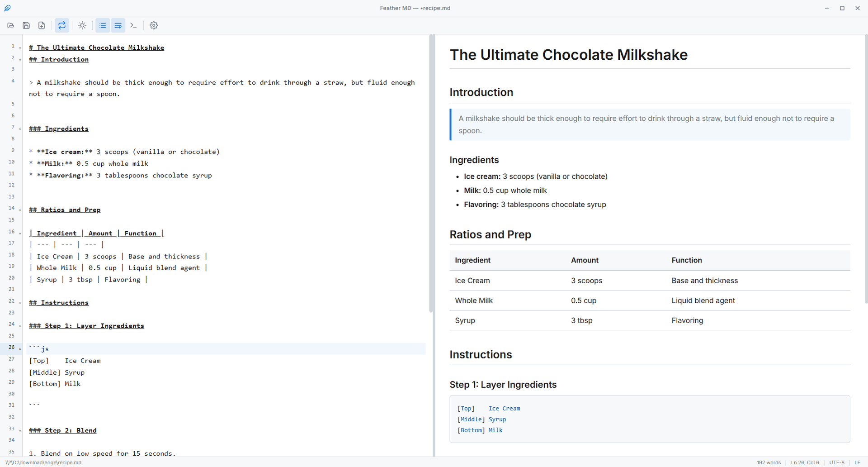Click the '[Middle] Syrup' line in editor

coord(57,372)
